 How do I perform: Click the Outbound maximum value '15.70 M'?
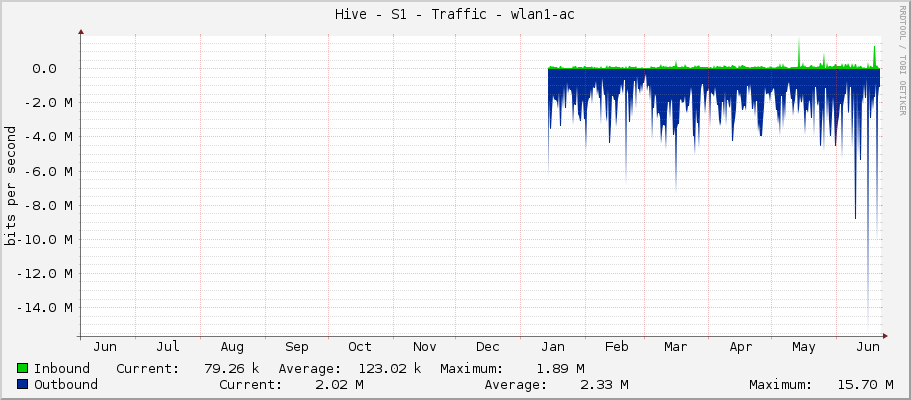(866, 384)
